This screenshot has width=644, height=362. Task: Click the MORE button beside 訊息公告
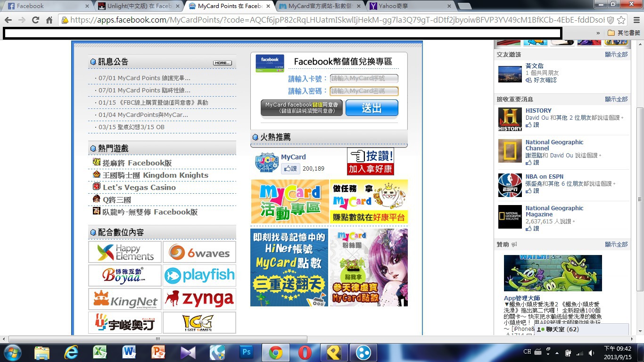coord(222,63)
